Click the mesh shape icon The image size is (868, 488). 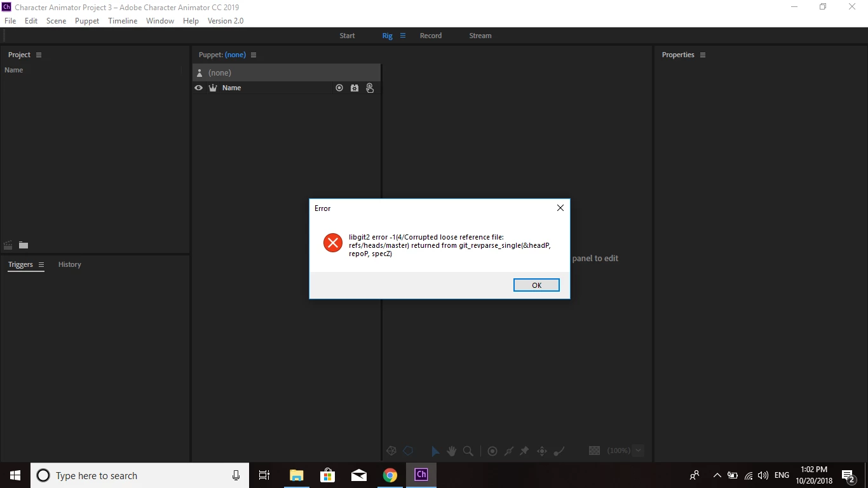[x=391, y=451]
